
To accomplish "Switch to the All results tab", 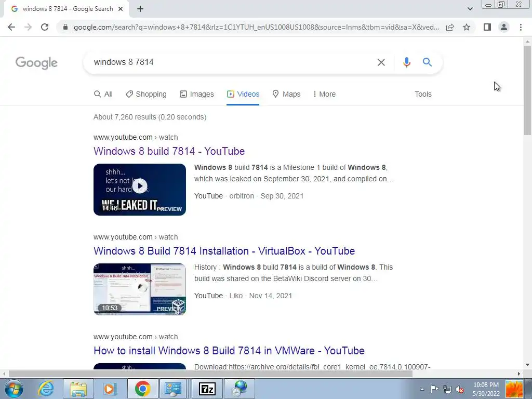I will [103, 94].
